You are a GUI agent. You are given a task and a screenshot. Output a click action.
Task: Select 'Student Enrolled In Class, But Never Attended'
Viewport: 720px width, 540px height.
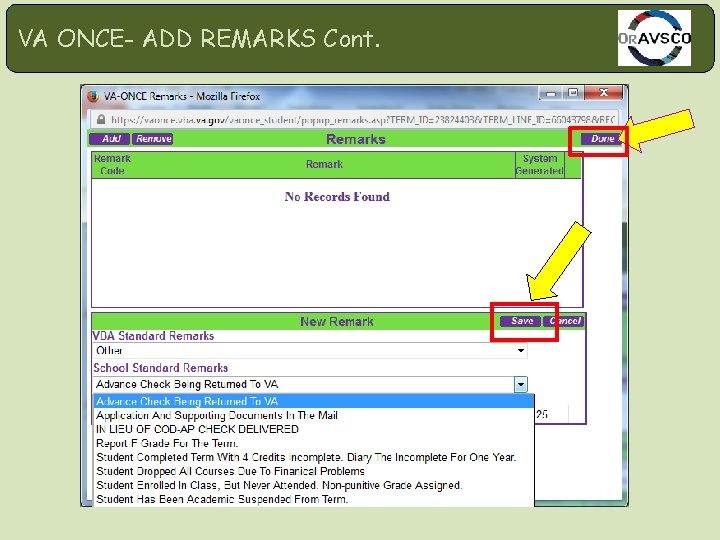click(x=314, y=485)
